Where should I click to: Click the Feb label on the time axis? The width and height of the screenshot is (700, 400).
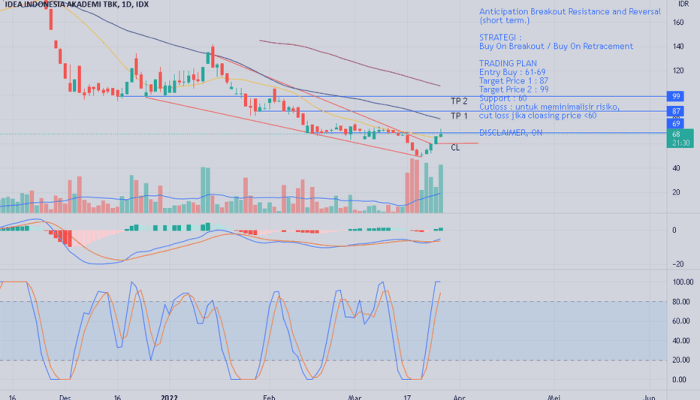(x=268, y=395)
